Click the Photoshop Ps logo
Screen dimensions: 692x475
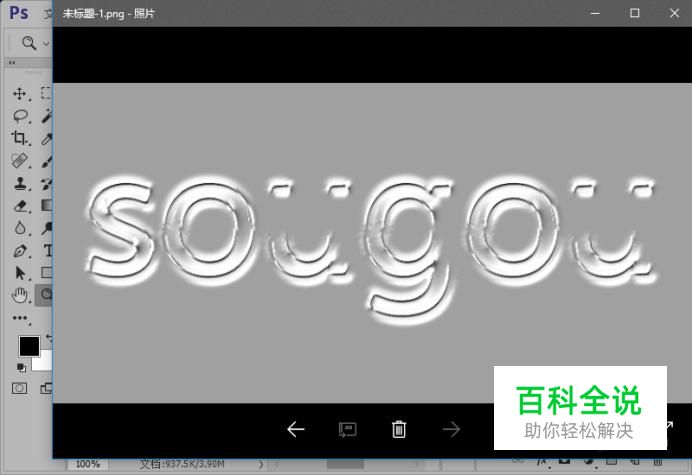(19, 13)
